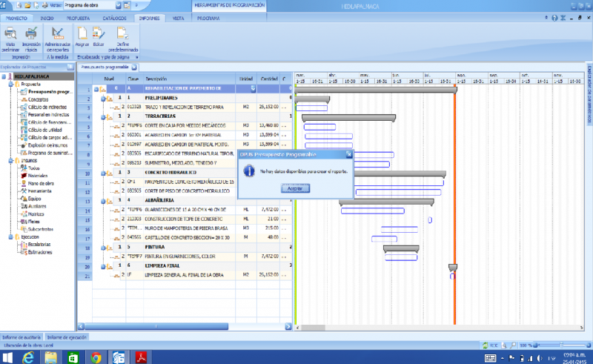This screenshot has height=364, width=593.
Task: Open Google Chrome from the taskbar
Action: 96,357
